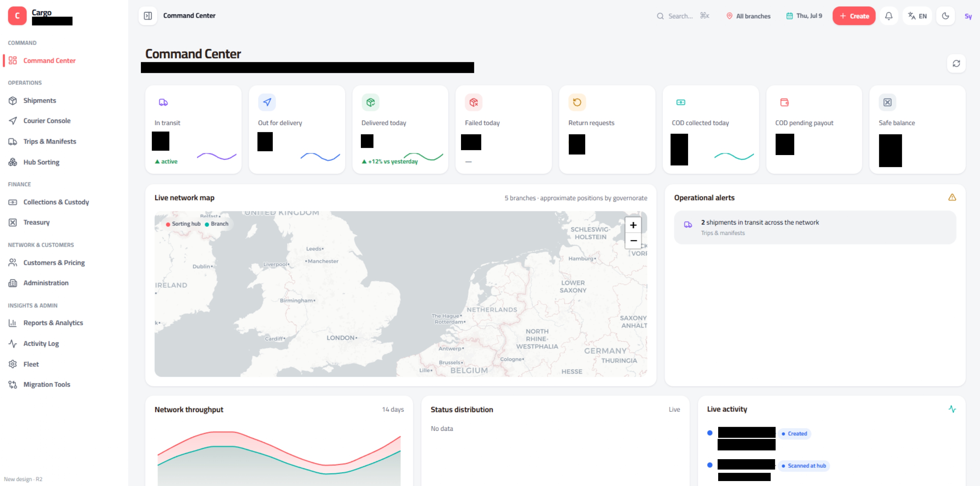Click the Fleet gear icon

click(x=13, y=364)
